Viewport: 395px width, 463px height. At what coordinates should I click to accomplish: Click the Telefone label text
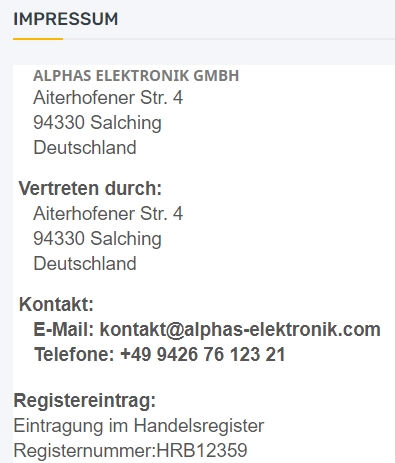coord(74,354)
